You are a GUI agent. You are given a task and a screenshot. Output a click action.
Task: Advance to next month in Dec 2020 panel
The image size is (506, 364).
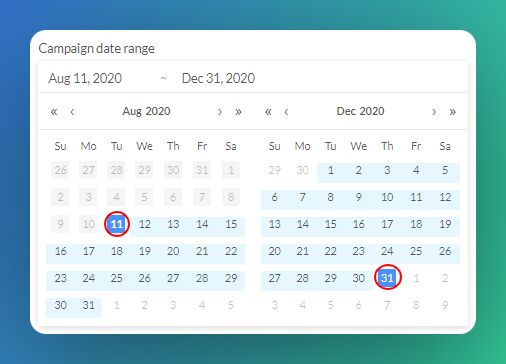coord(434,112)
